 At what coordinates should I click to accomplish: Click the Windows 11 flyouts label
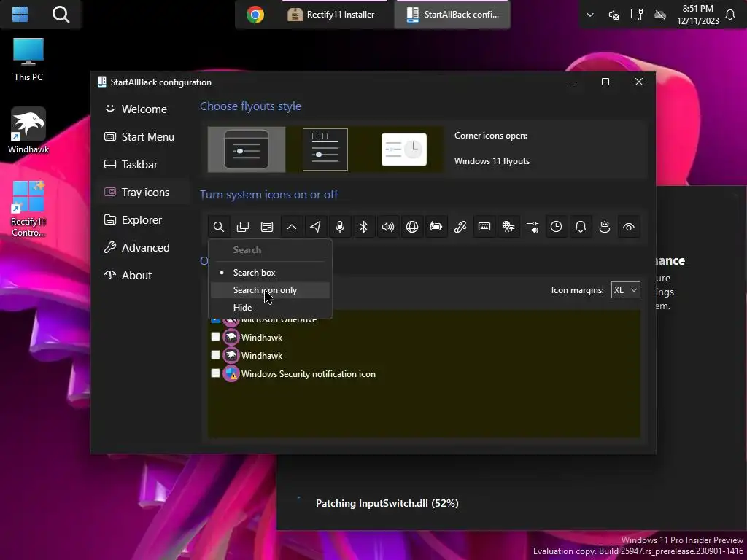[x=492, y=161]
